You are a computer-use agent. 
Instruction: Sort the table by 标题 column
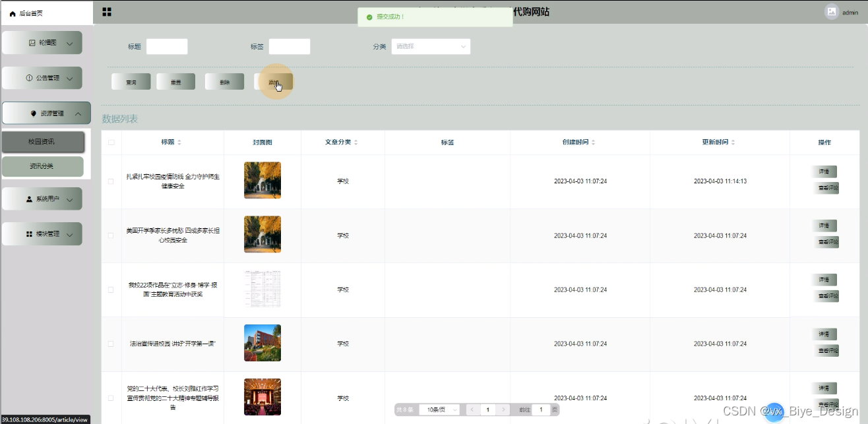click(x=179, y=142)
